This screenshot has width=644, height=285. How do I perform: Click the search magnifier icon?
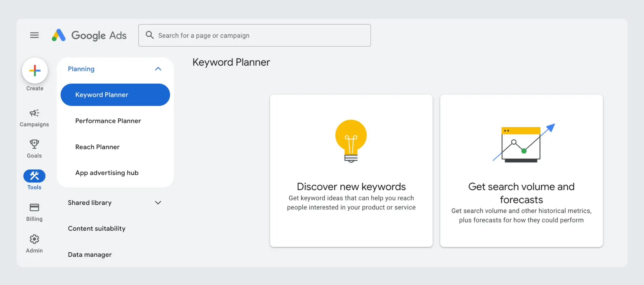149,35
